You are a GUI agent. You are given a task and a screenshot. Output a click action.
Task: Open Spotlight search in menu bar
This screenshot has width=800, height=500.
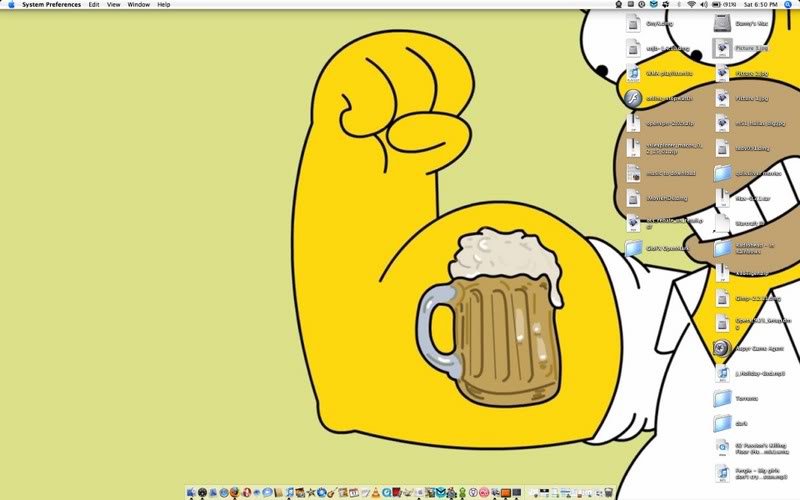click(788, 5)
